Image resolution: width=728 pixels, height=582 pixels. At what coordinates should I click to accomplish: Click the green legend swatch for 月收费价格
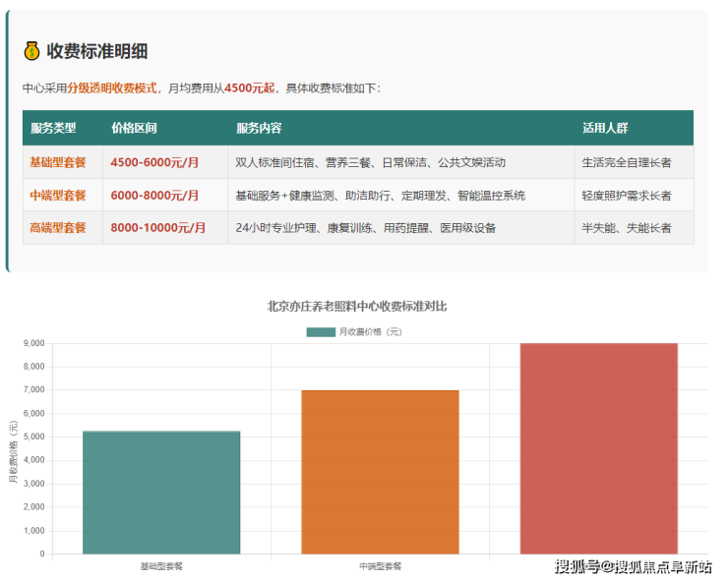tap(321, 331)
